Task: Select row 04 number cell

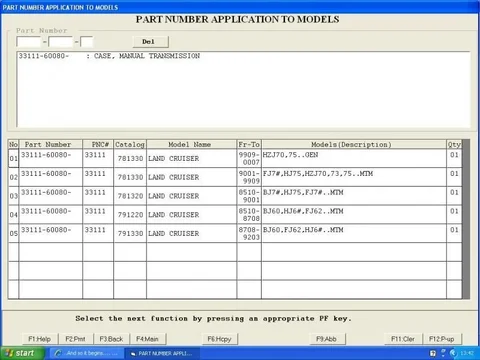Action: 13,215
